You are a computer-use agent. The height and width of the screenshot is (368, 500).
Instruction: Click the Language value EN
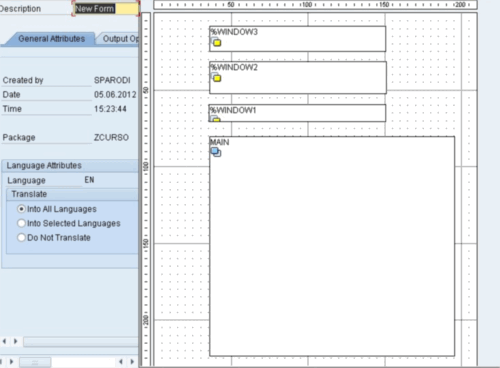pyautogui.click(x=89, y=180)
